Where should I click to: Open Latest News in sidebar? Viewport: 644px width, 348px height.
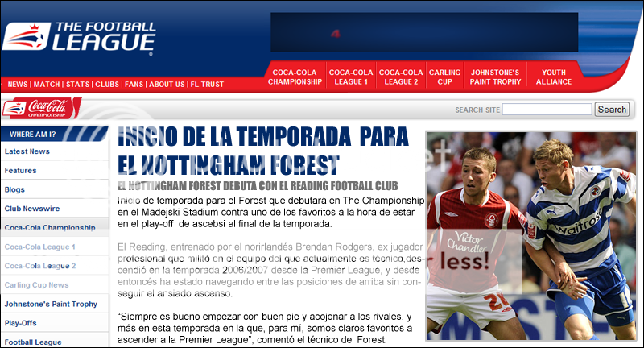(x=27, y=151)
